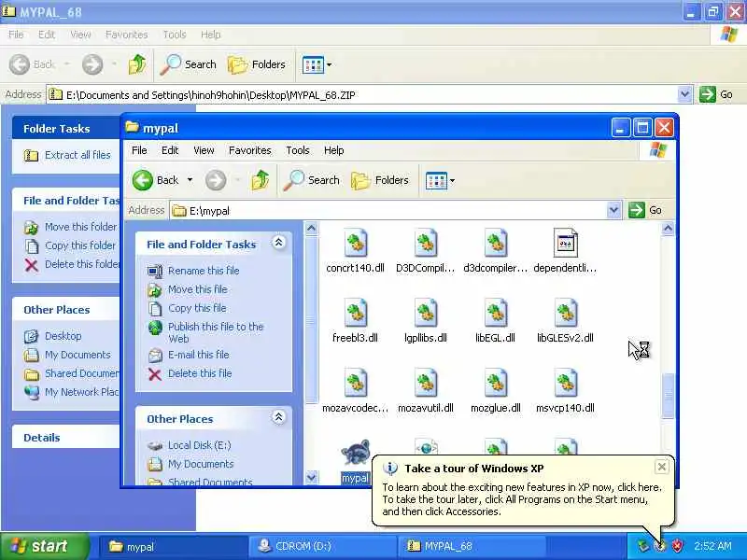Image resolution: width=747 pixels, height=560 pixels.
Task: Click MYPAL_68 address bar path field
Action: [369, 95]
